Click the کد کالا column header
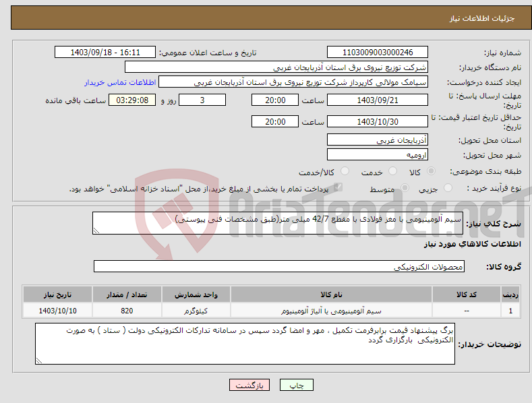This screenshot has height=403, width=532. (x=467, y=294)
